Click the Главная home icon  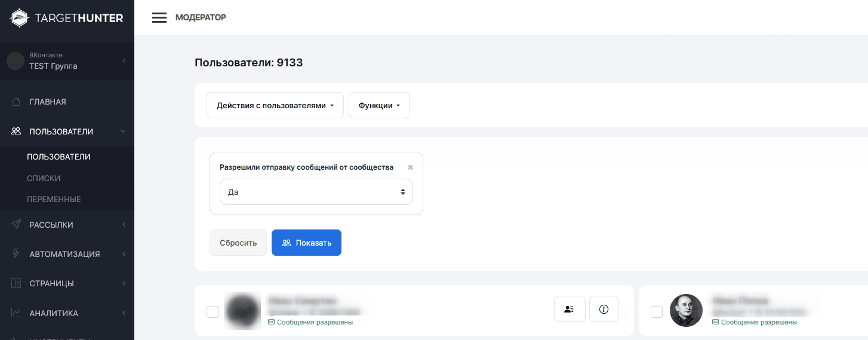coord(17,102)
